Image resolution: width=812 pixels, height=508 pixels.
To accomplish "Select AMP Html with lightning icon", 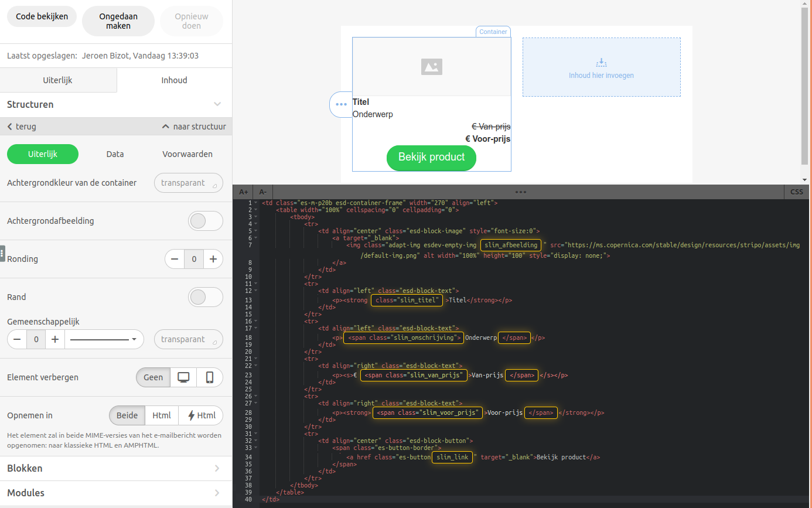I will [200, 415].
